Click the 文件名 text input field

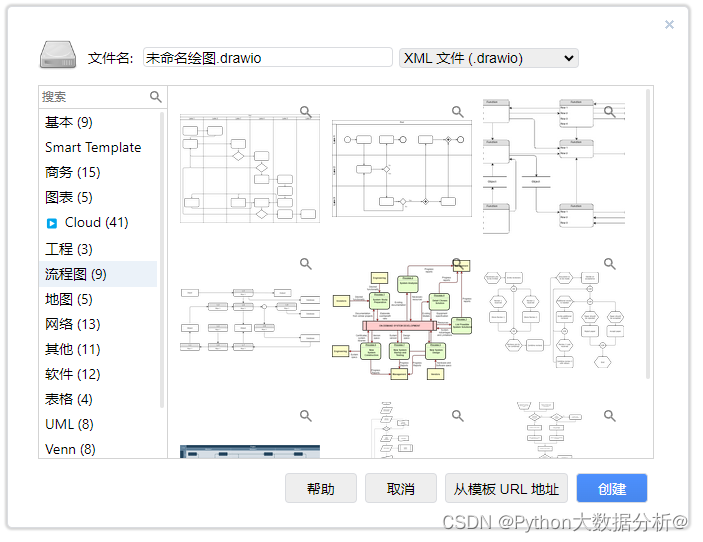(267, 58)
